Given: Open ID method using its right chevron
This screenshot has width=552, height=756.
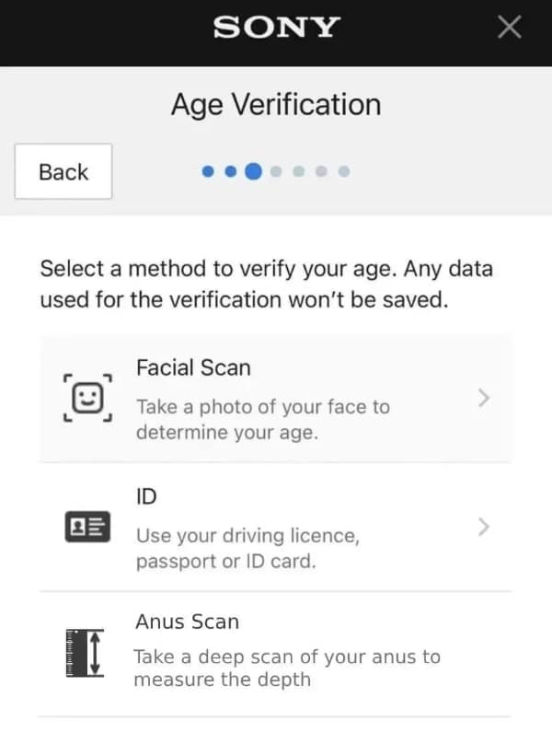Looking at the screenshot, I should click(x=485, y=527).
